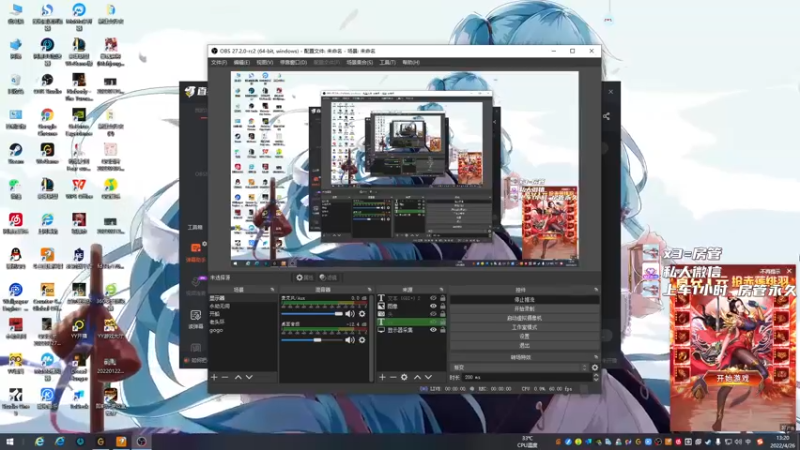
Task: Open 麦克风/Aux mixer settings gear
Action: coord(362,314)
